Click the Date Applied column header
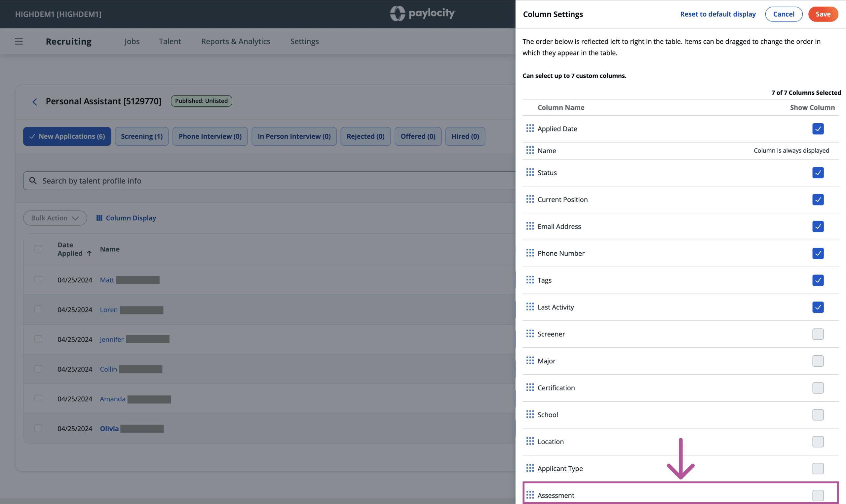The height and width of the screenshot is (504, 846). pos(70,249)
